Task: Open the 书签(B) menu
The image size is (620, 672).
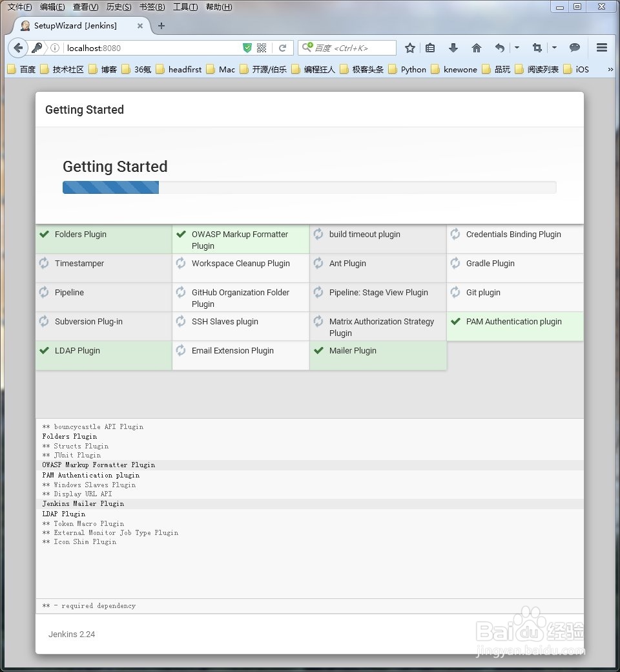Action: click(152, 7)
